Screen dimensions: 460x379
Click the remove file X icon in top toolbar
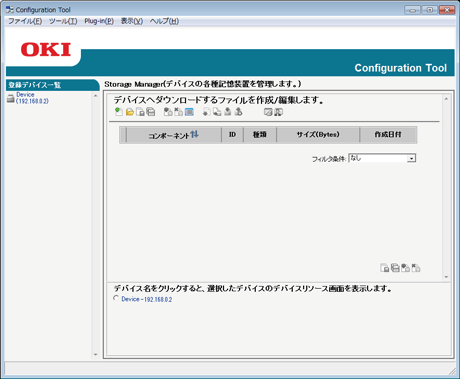tap(179, 112)
